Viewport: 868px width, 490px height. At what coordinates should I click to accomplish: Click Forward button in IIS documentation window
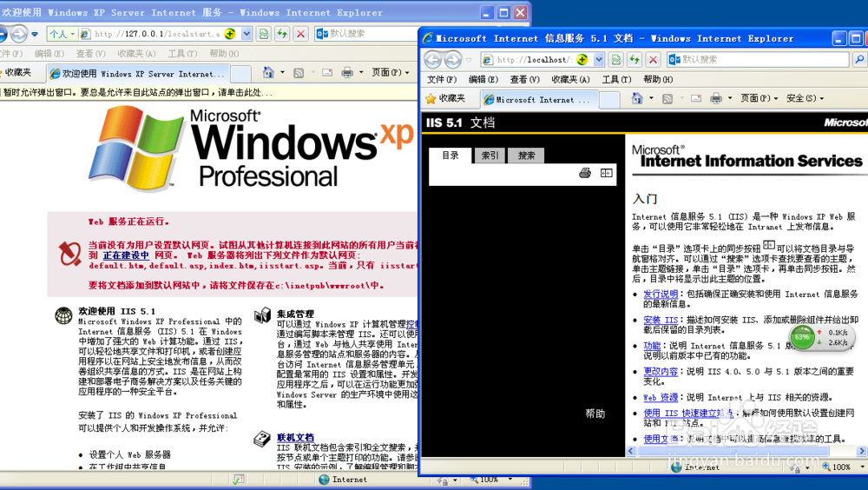tap(453, 59)
